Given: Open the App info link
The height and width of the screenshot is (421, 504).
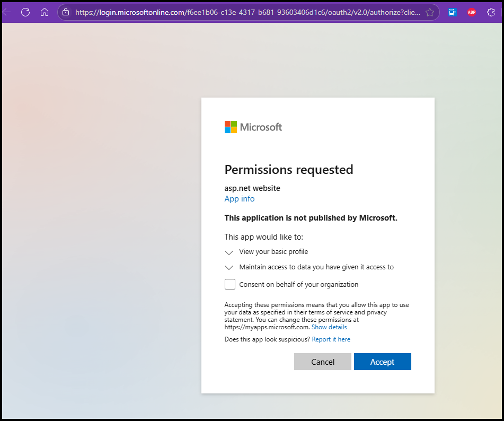Looking at the screenshot, I should pos(240,199).
